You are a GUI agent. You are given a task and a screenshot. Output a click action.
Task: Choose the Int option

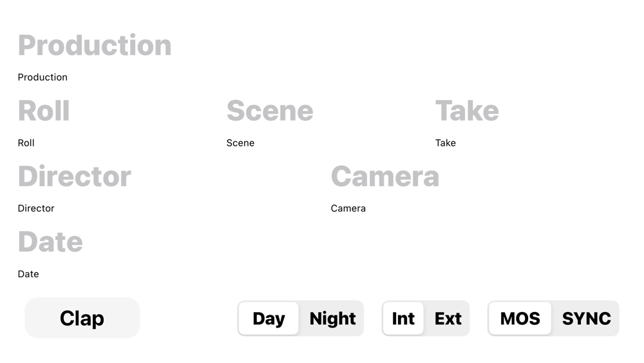[403, 319]
